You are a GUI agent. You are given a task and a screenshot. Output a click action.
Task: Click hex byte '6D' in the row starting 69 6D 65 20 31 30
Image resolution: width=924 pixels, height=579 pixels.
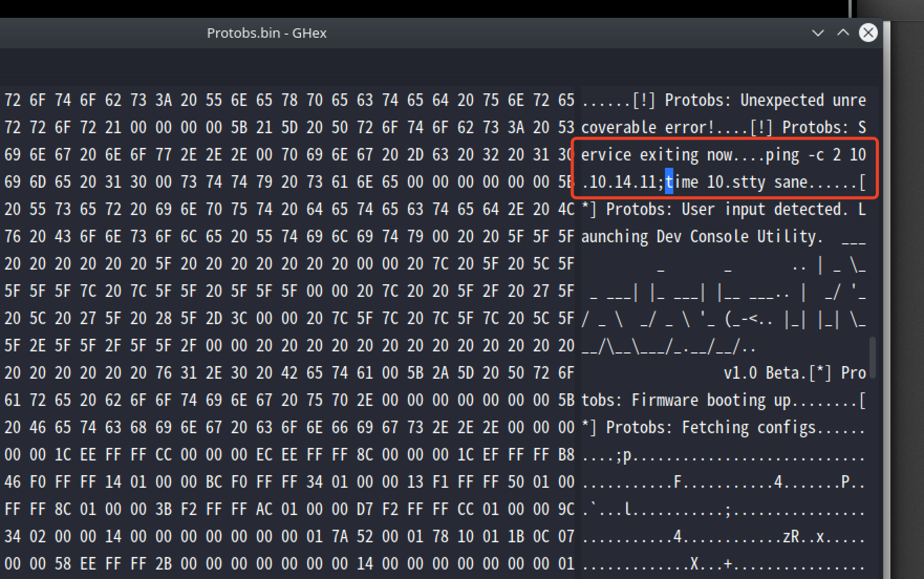tap(38, 182)
